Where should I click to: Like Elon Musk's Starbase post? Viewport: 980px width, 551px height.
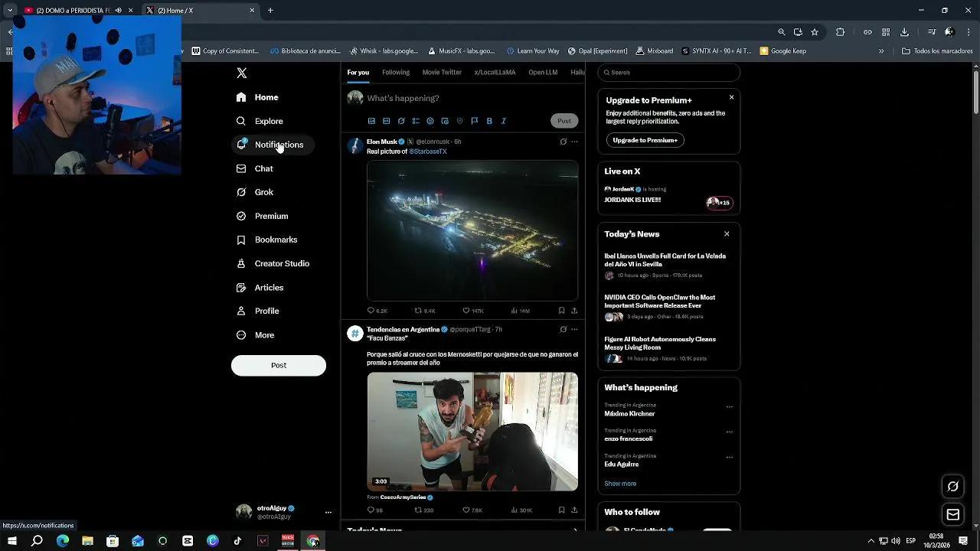[466, 311]
